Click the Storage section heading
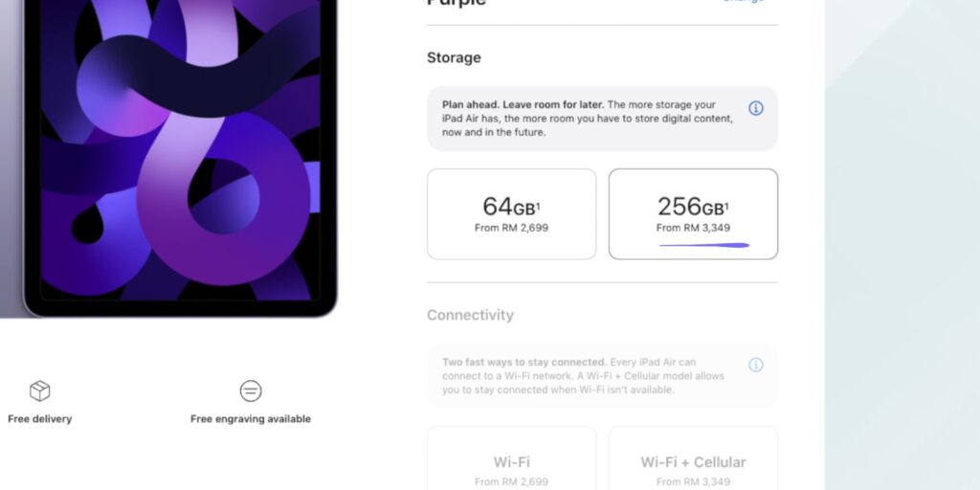The height and width of the screenshot is (490, 980). 454,57
